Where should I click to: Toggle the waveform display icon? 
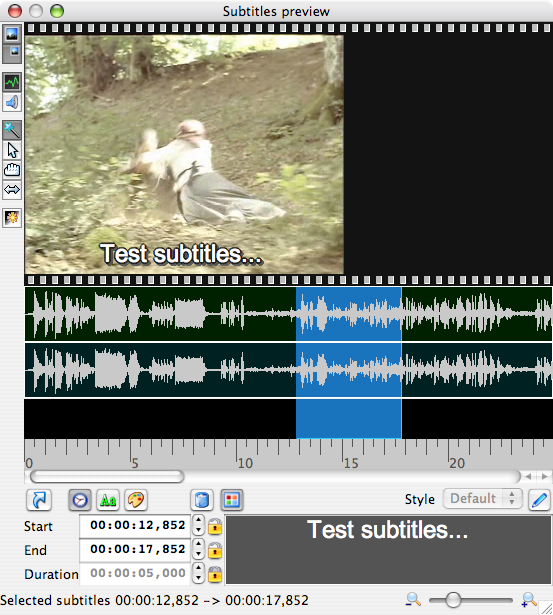pyautogui.click(x=12, y=82)
